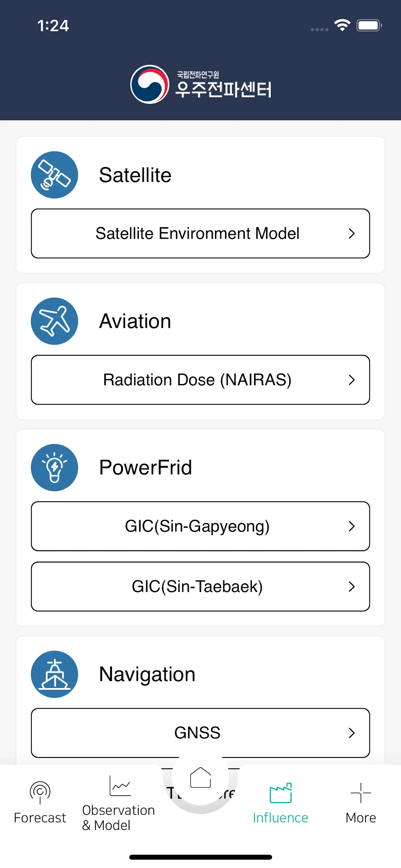Tap the Navigation ship icon

click(54, 674)
